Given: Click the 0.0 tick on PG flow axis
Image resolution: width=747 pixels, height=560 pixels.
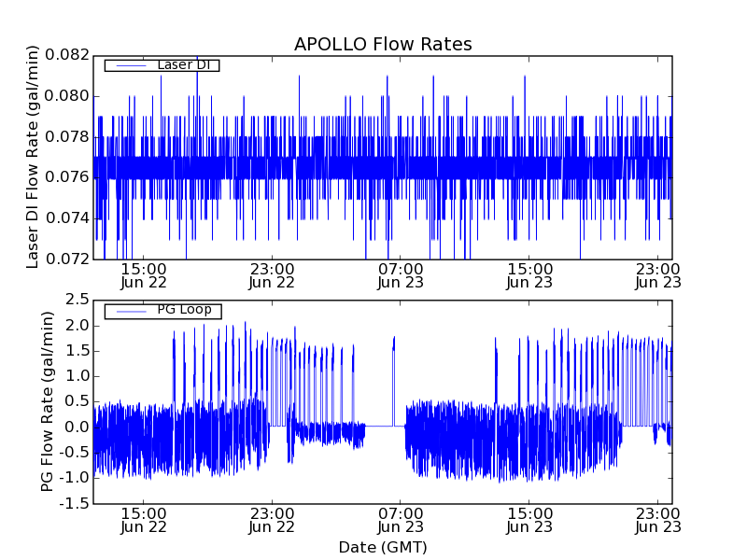Looking at the screenshot, I should click(x=78, y=427).
